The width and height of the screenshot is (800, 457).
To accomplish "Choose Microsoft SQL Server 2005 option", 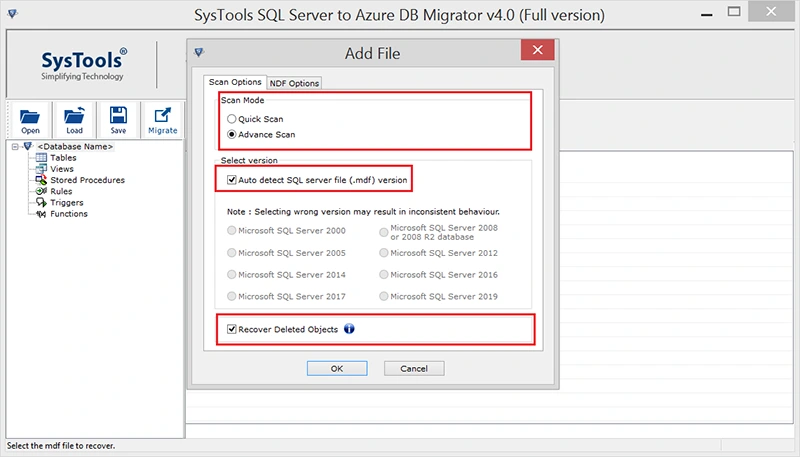I will [x=232, y=253].
